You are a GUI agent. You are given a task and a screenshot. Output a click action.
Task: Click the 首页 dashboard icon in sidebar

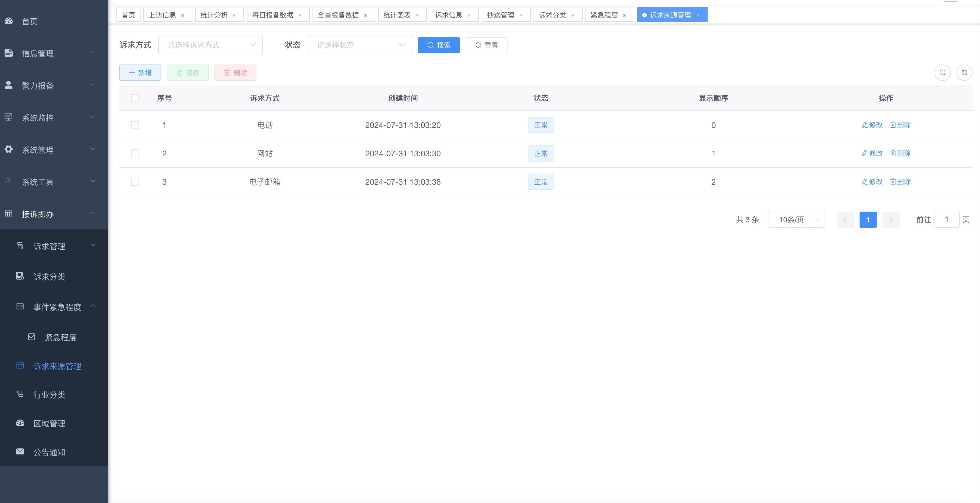pos(9,21)
